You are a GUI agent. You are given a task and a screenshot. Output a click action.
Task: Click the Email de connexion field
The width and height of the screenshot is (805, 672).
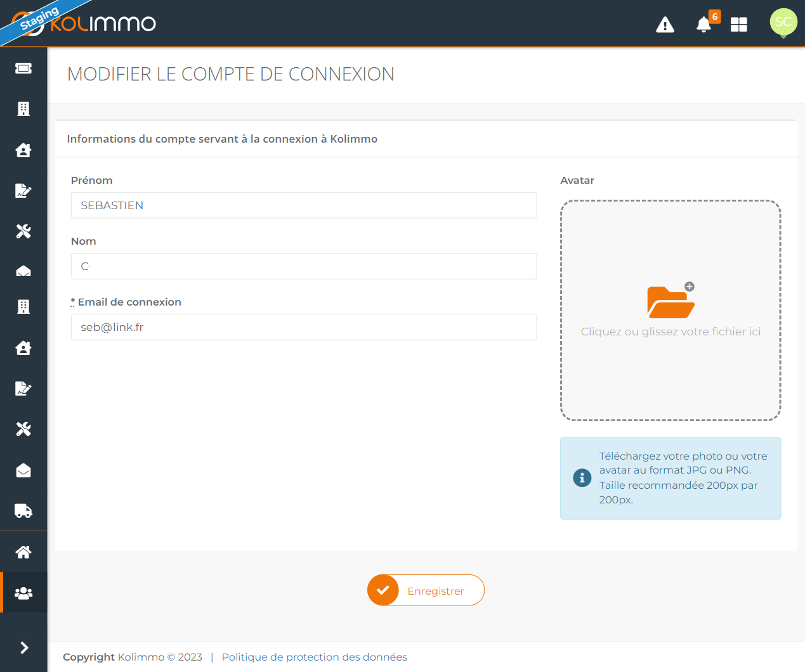[x=304, y=327]
